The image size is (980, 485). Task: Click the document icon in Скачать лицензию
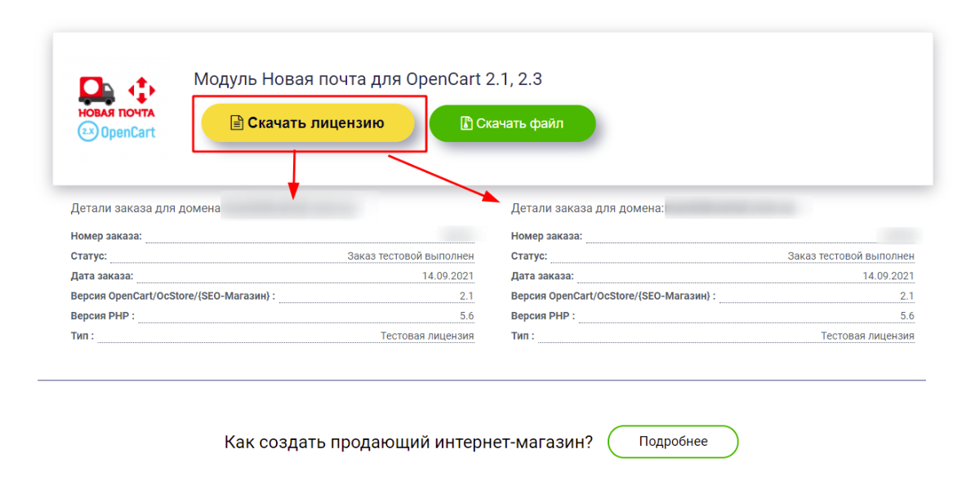point(237,123)
